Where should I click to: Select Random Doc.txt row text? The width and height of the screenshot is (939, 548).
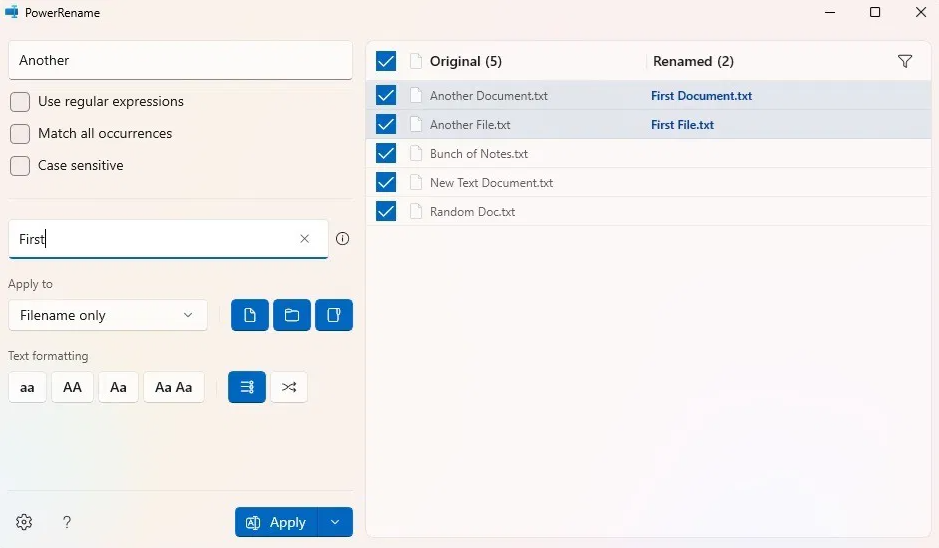pos(472,212)
